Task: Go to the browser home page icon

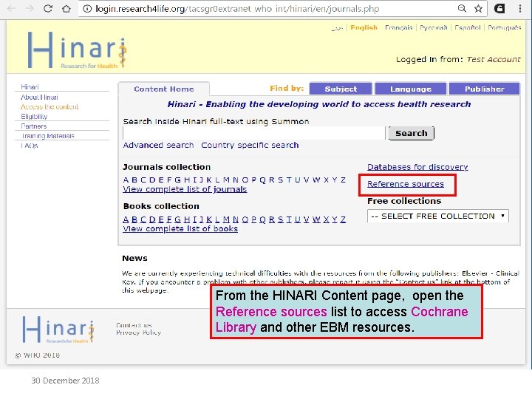Action: pyautogui.click(x=66, y=8)
